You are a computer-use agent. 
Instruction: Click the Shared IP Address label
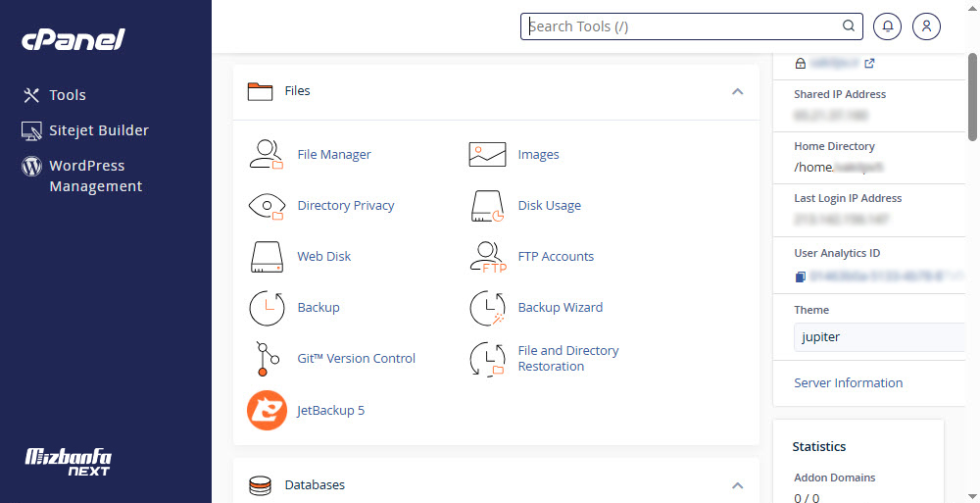[x=840, y=94]
